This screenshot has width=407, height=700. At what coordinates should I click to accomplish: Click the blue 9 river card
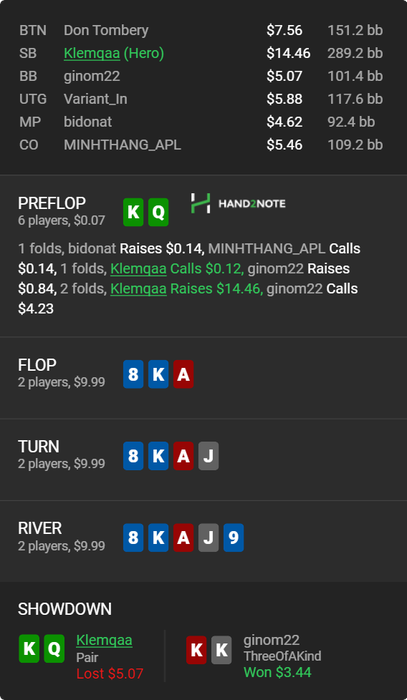pyautogui.click(x=233, y=538)
